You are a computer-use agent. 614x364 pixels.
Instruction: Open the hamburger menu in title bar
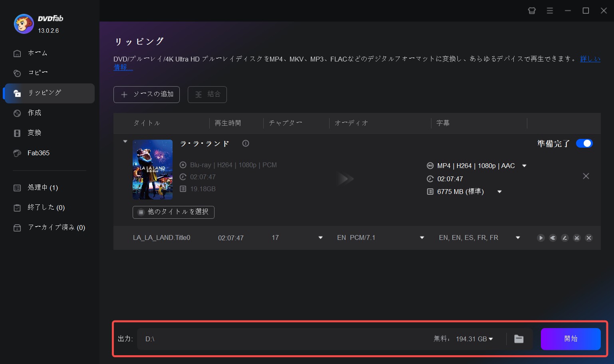point(550,11)
